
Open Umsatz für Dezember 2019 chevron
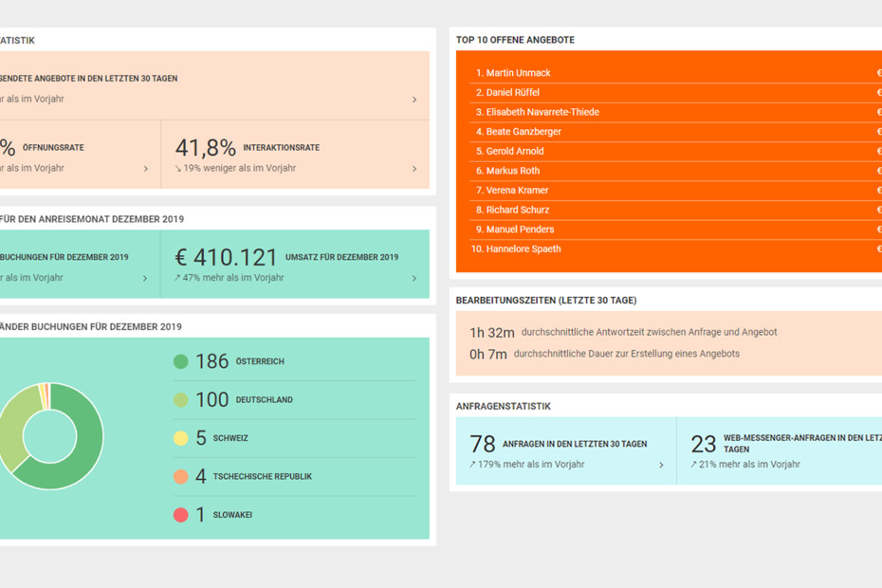tap(414, 279)
